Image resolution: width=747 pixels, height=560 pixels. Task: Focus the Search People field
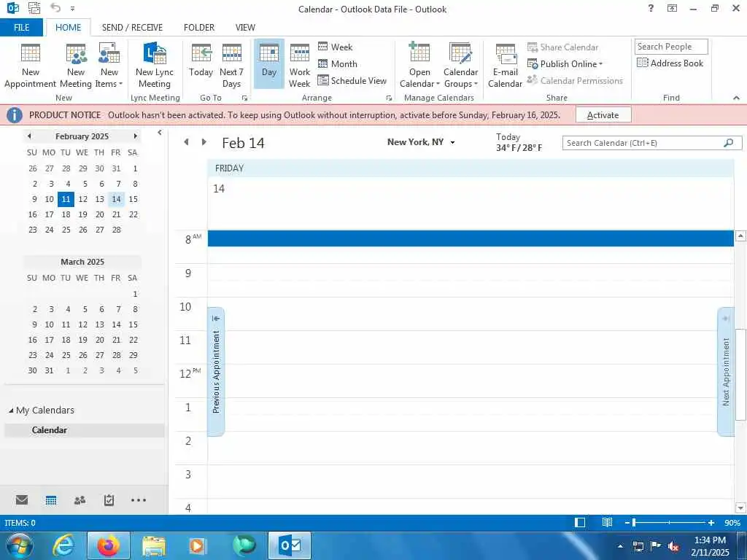click(x=671, y=47)
